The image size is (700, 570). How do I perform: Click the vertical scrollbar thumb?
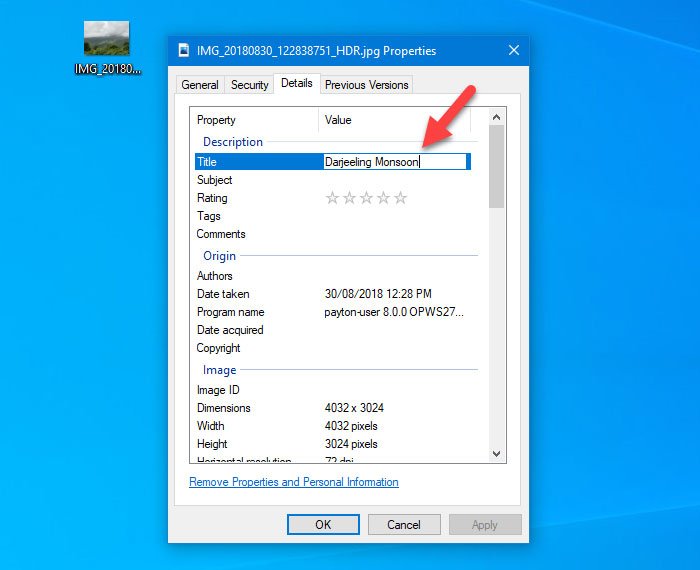pos(496,166)
